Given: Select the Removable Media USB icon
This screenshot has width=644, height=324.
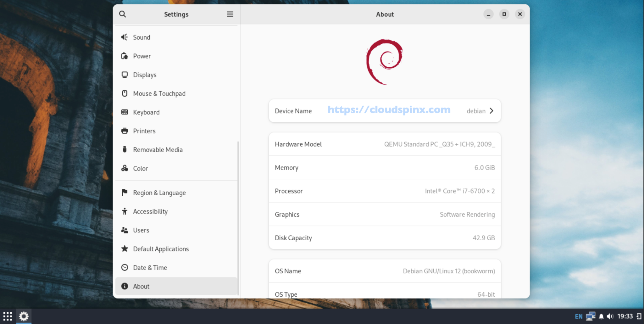Looking at the screenshot, I should click(125, 149).
